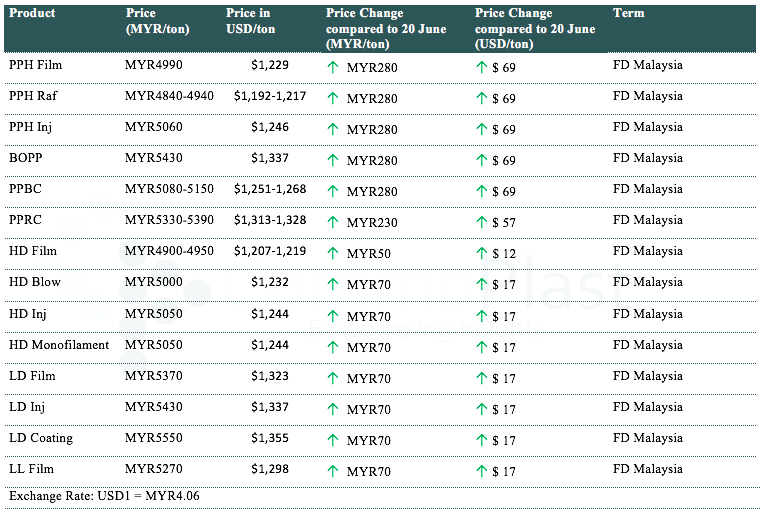Image resolution: width=766 pixels, height=517 pixels.
Task: Click the green arrow beside MYR70 in LL Film row
Action: (x=333, y=471)
